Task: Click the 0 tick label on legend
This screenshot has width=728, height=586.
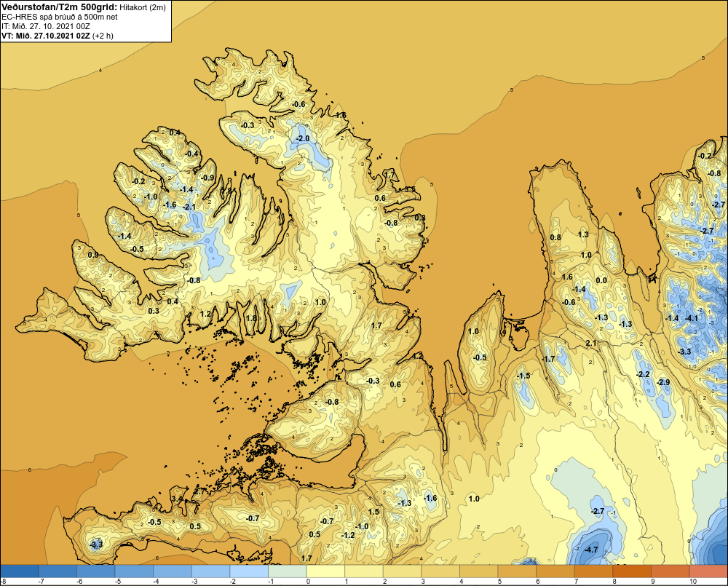Action: point(308,582)
